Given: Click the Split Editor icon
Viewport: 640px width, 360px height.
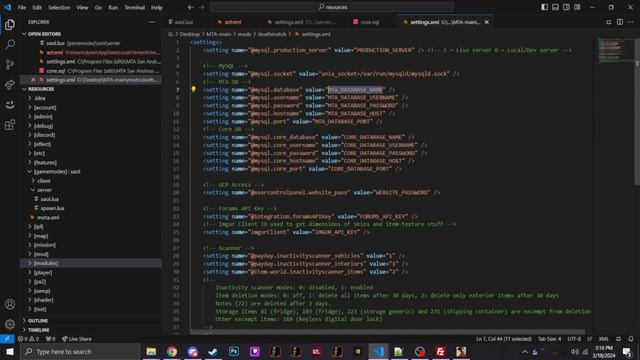Looking at the screenshot, I should click(x=620, y=22).
